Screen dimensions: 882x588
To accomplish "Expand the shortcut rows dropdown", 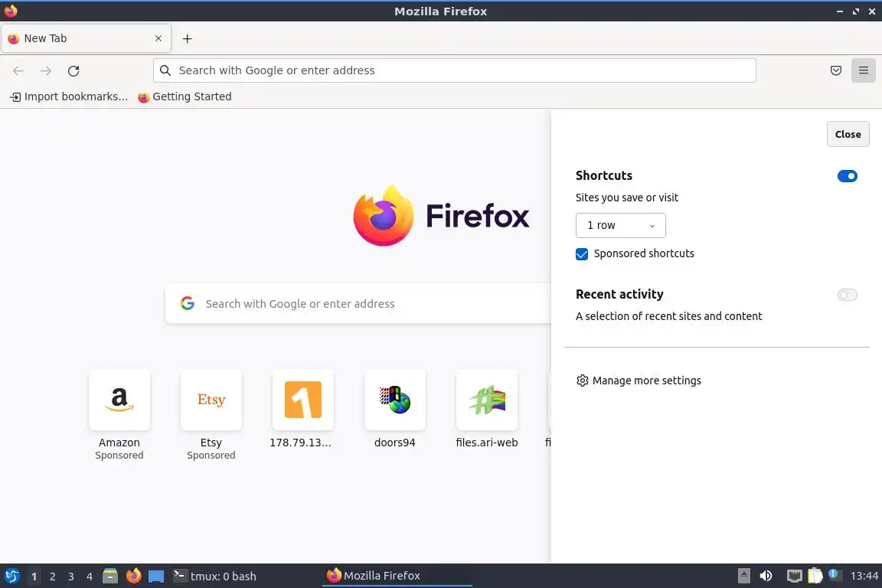I will 620,225.
